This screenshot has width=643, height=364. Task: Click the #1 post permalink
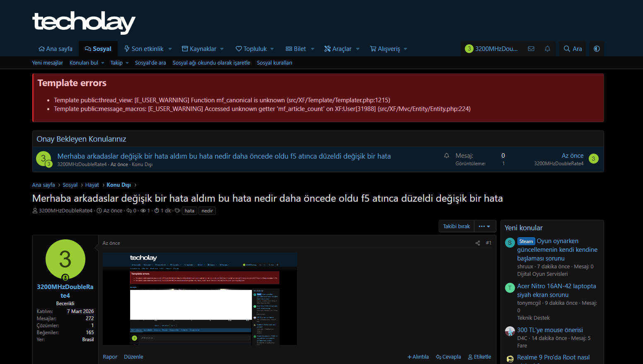pos(488,243)
